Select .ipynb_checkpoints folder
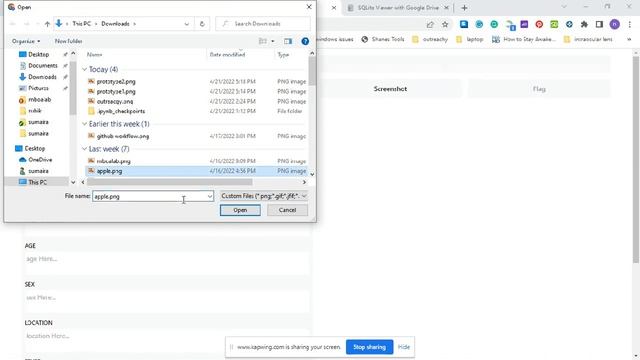The width and height of the screenshot is (640, 360). [121, 111]
